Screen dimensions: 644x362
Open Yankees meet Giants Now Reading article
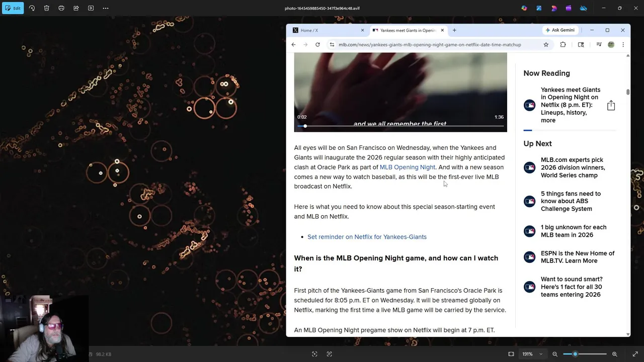click(571, 105)
